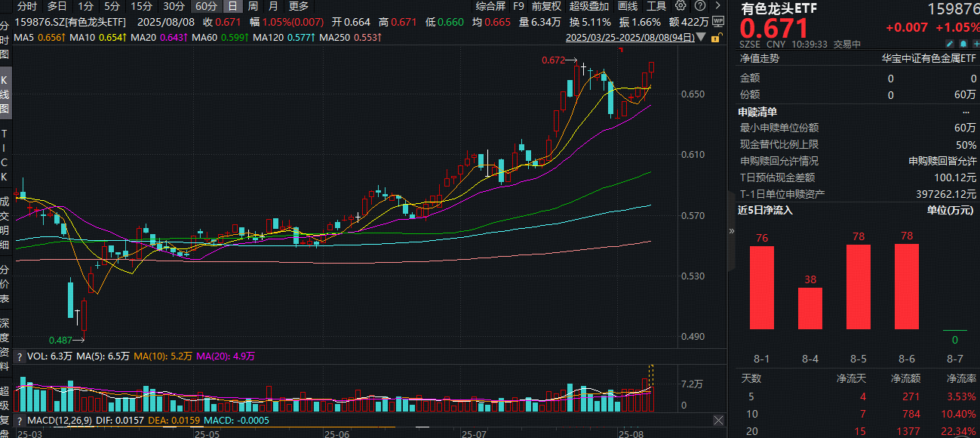Click the 8-4 bar in the net inflow chart
Viewport: 980px width, 438px height.
[810, 308]
